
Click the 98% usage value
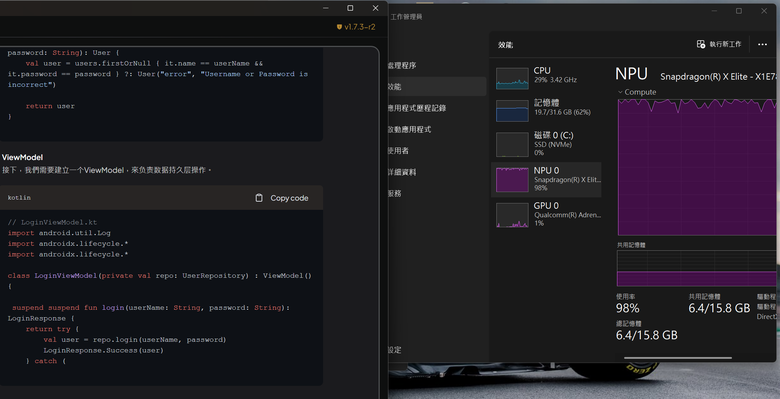tap(627, 308)
